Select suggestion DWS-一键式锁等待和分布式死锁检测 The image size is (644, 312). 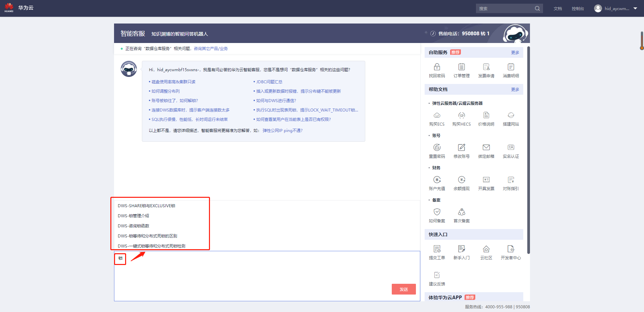pos(152,246)
